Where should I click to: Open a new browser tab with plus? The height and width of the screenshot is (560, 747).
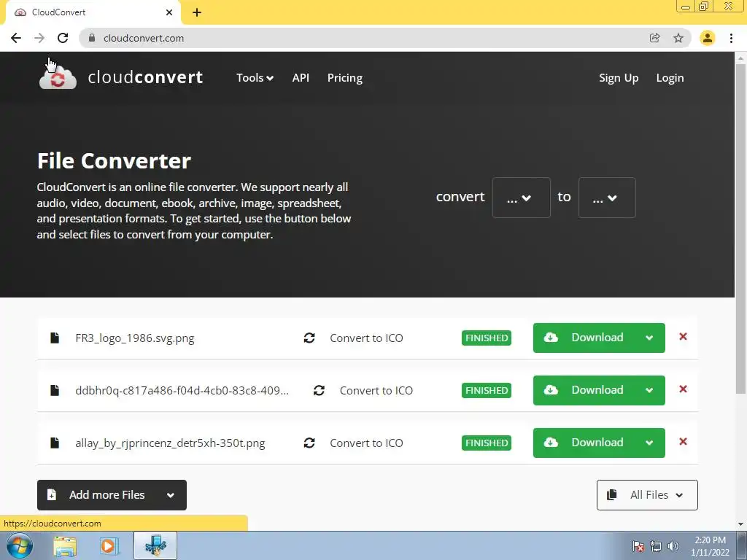197,12
